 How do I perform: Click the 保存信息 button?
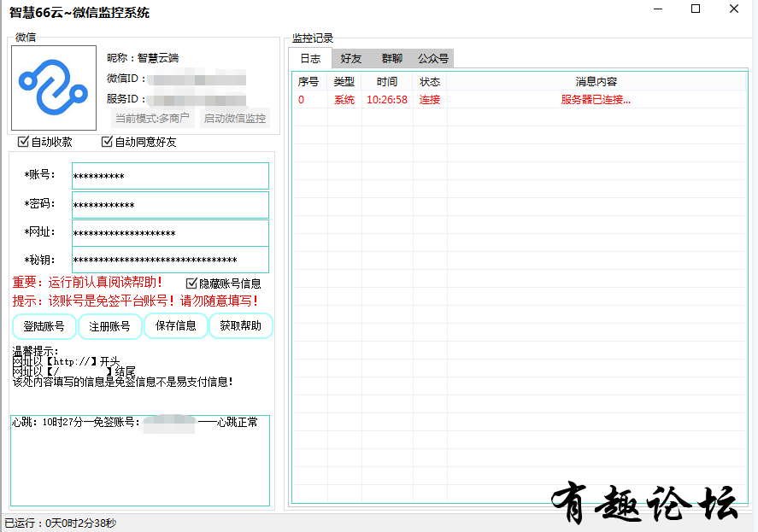click(x=175, y=325)
